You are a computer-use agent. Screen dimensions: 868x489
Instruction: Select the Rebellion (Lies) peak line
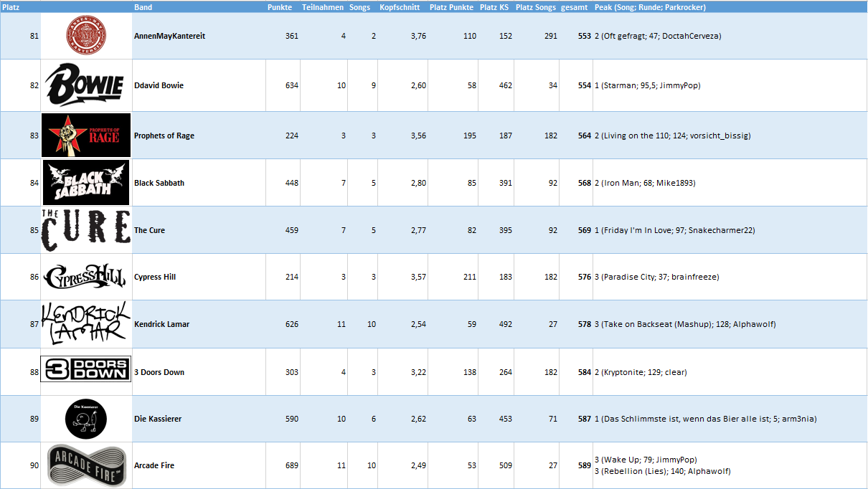click(662, 471)
